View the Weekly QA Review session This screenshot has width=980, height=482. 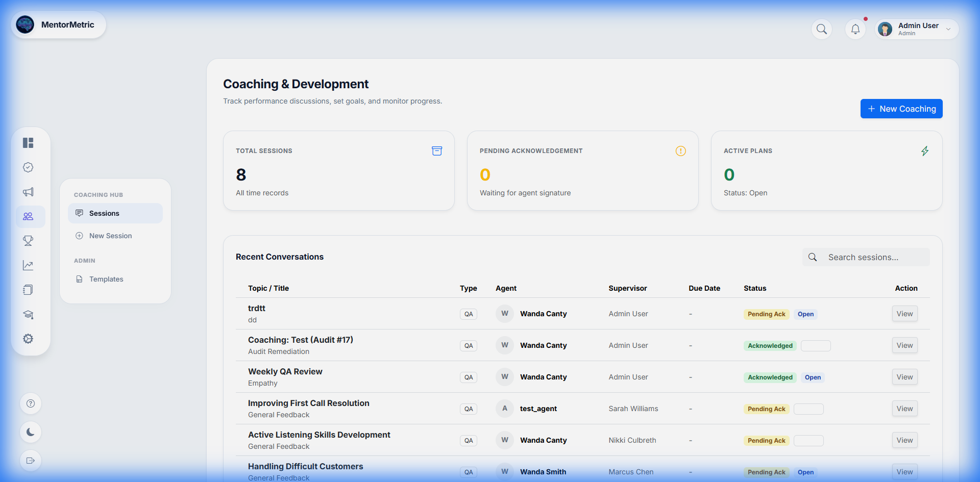pyautogui.click(x=904, y=377)
